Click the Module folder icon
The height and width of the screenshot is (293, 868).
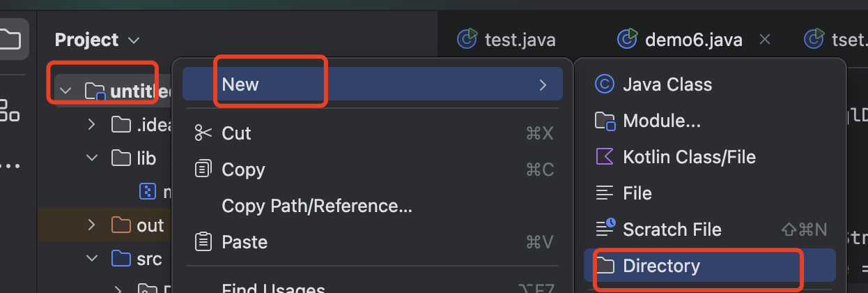pos(604,121)
